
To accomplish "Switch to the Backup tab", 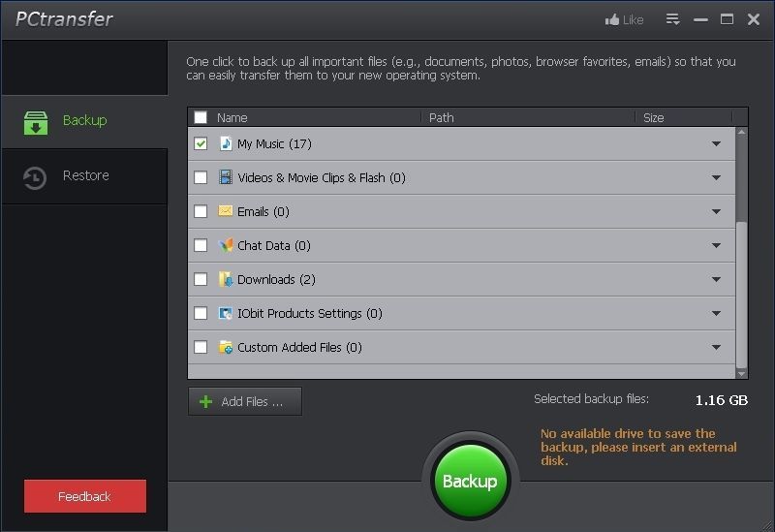I will (84, 122).
